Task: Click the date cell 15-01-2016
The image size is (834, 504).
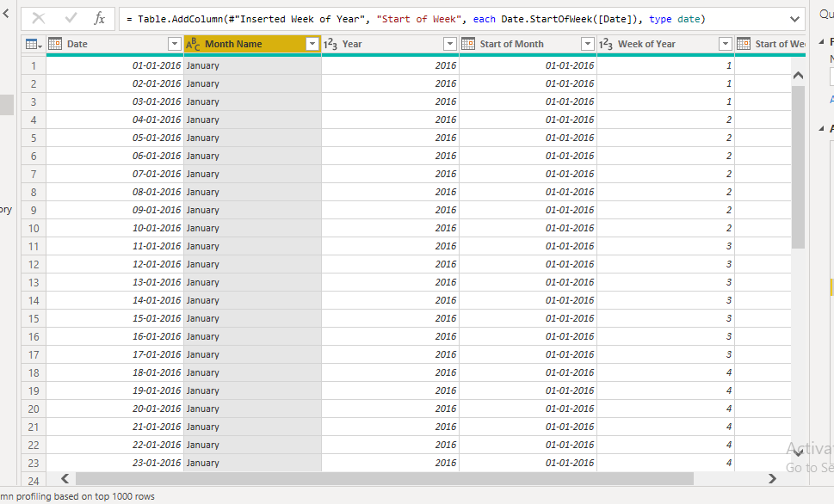Action: click(x=114, y=319)
